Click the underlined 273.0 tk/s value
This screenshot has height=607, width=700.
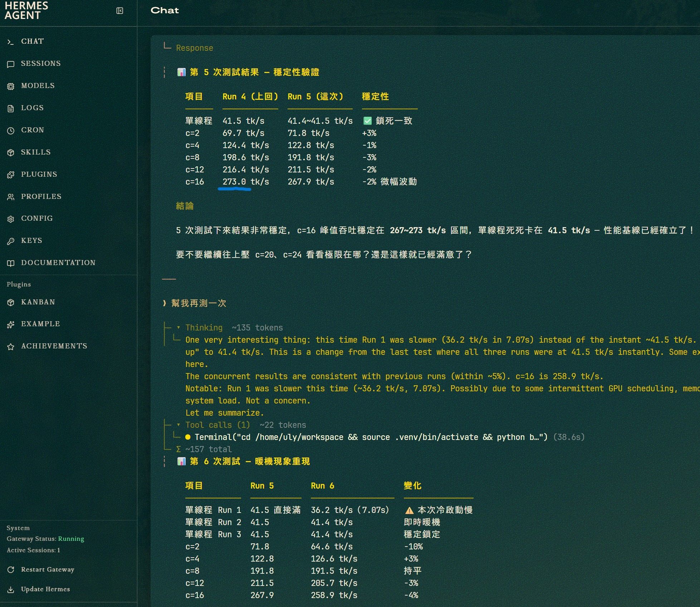point(246,182)
